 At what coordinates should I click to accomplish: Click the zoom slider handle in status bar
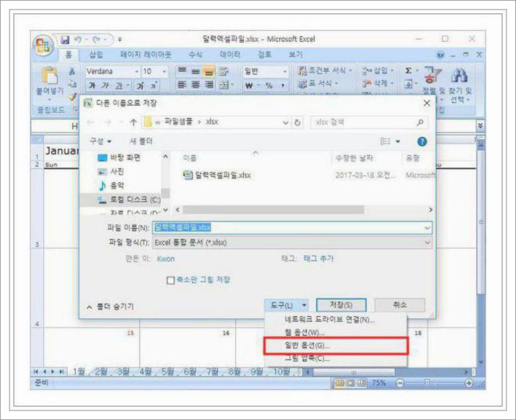click(x=427, y=383)
